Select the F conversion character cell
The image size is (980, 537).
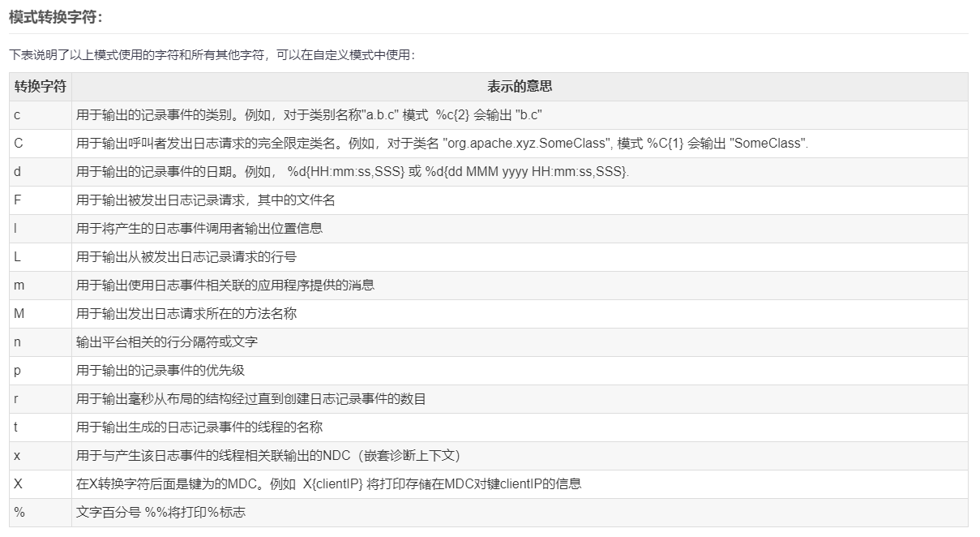pyautogui.click(x=41, y=200)
